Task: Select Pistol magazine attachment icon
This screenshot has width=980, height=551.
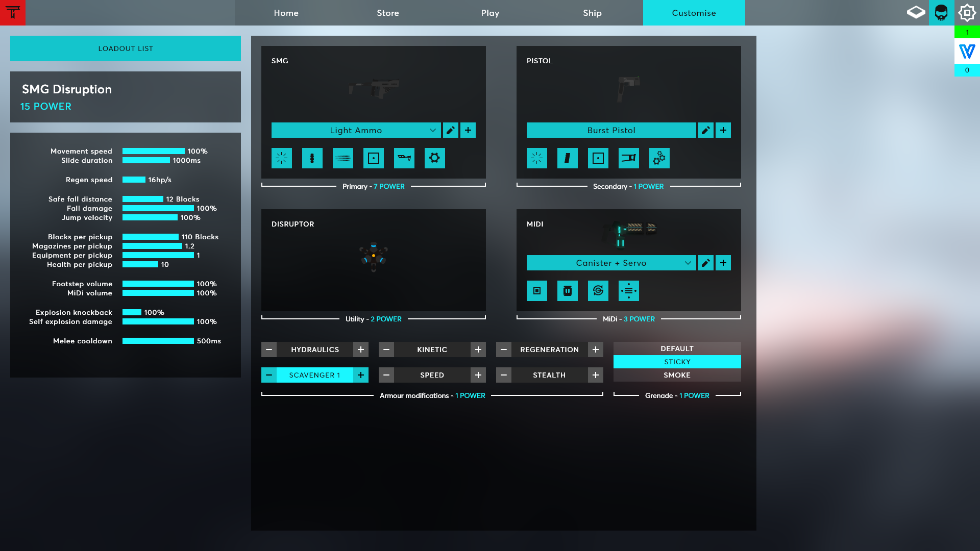Action: point(568,158)
